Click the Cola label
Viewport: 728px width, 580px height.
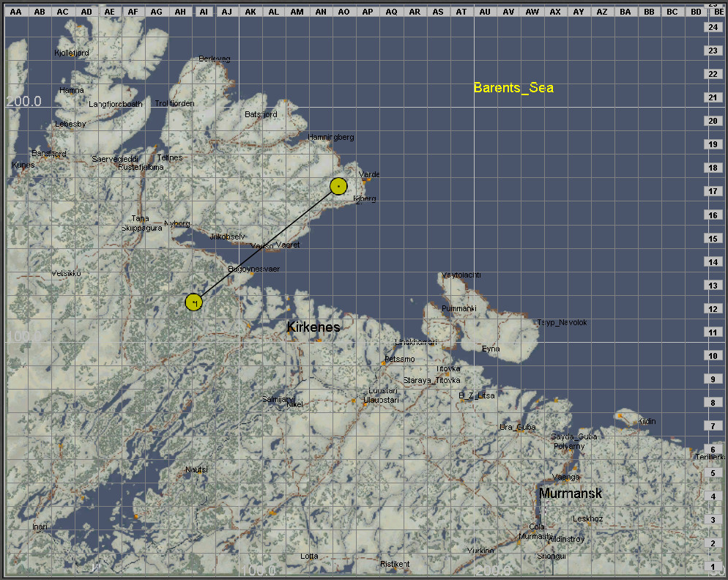[x=537, y=527]
